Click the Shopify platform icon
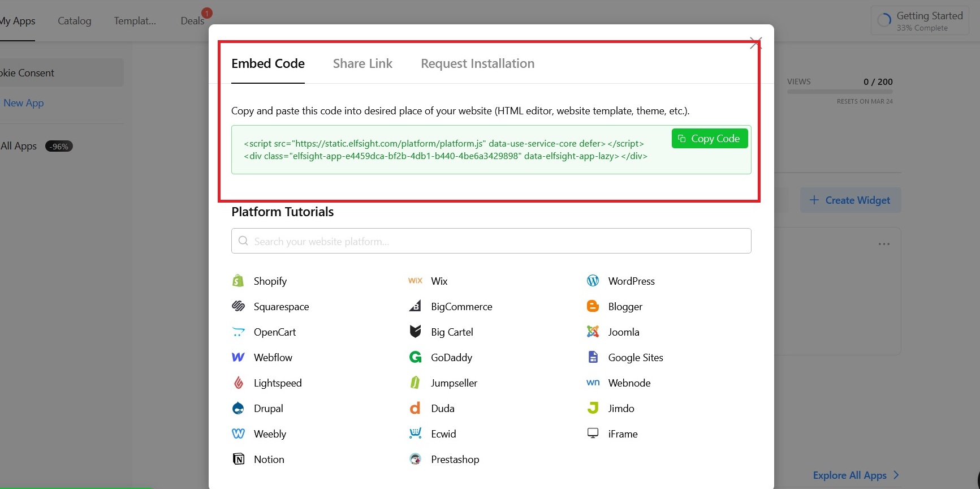This screenshot has height=489, width=980. click(x=238, y=281)
